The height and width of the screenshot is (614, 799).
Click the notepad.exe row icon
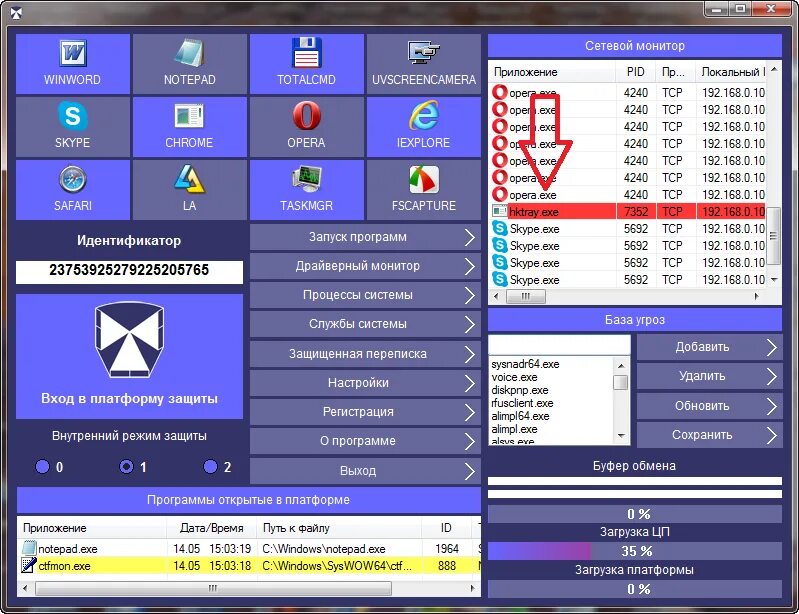[x=29, y=548]
